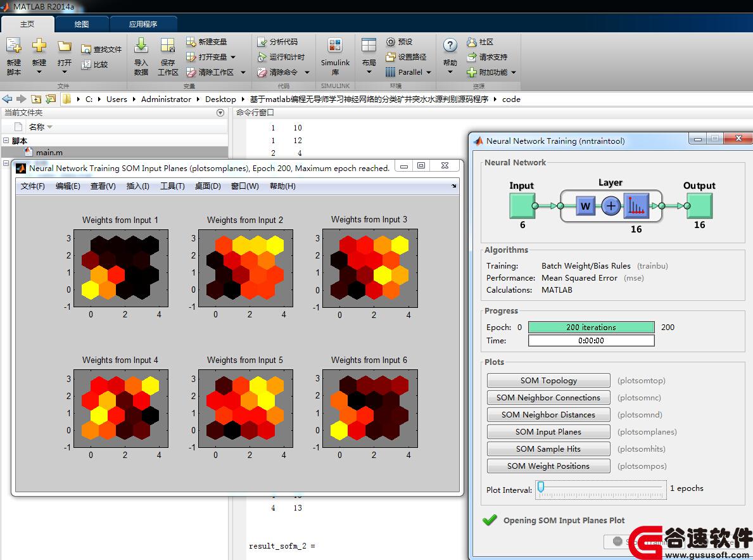
Task: Click the Request Support (请求支持) icon
Action: click(472, 57)
